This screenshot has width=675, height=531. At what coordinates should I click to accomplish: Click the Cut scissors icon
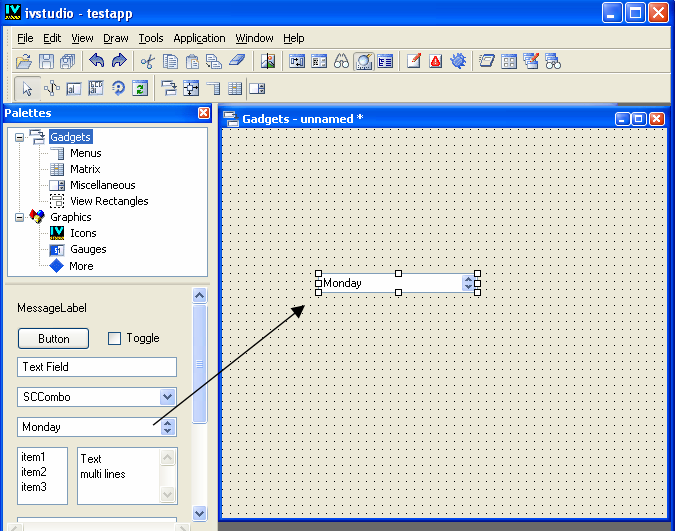(x=148, y=62)
